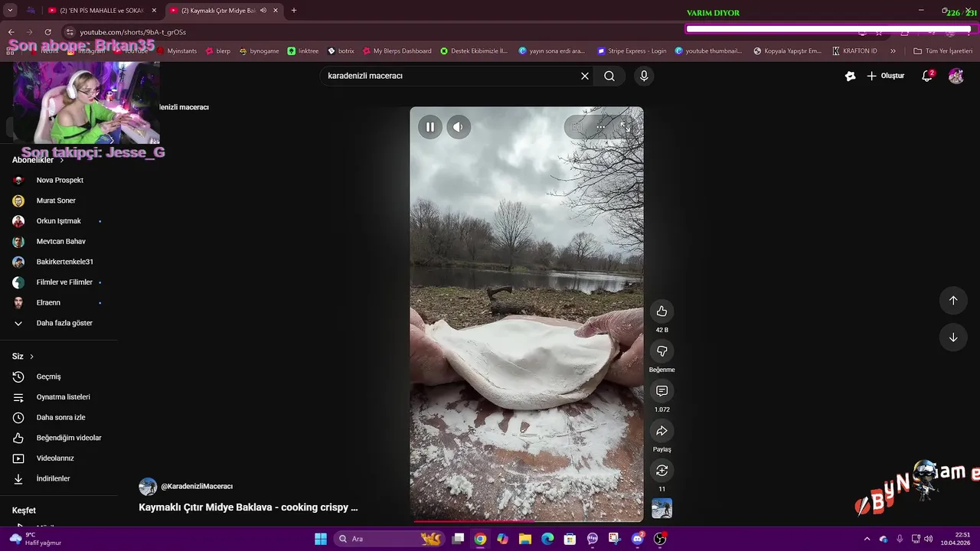Dislike the Short (Beğenme)

click(x=661, y=350)
